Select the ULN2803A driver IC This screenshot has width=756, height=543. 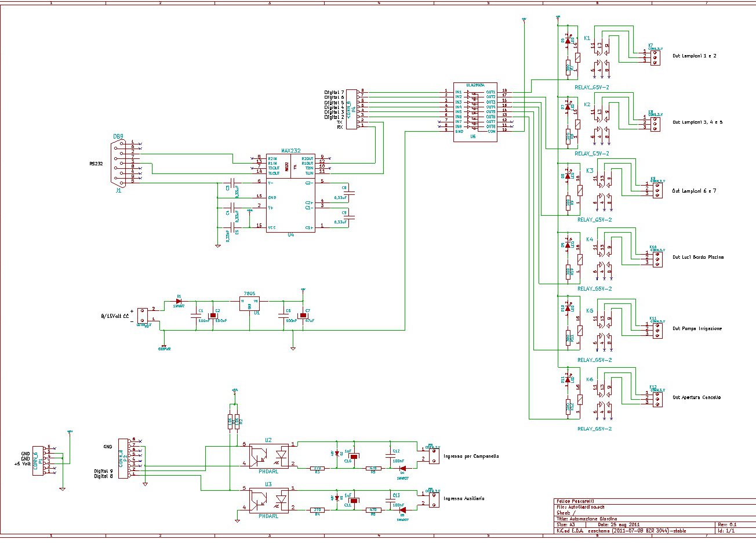click(474, 110)
